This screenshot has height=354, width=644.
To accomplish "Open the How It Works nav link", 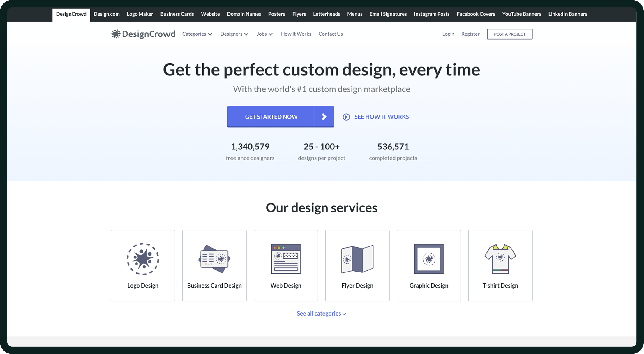I will coord(296,34).
